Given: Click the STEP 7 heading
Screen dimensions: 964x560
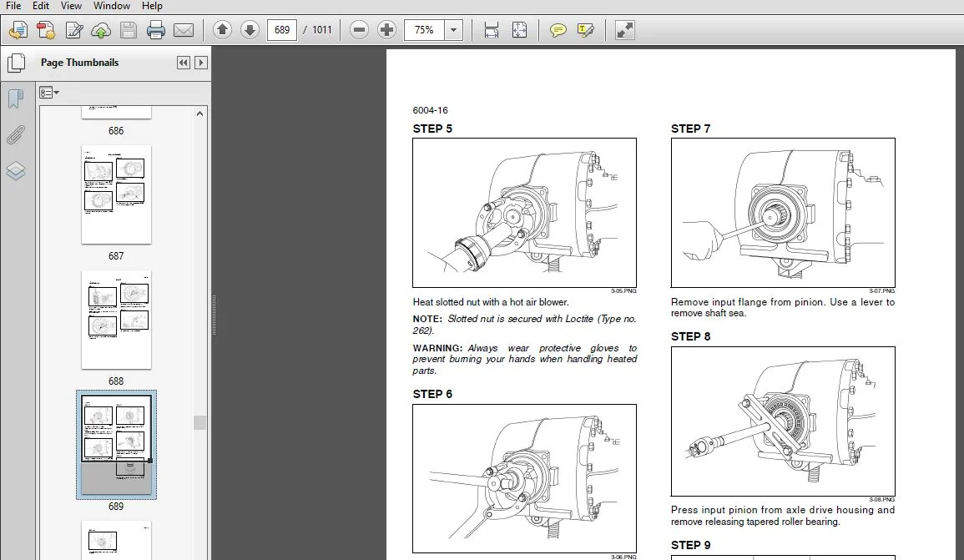Looking at the screenshot, I should click(x=690, y=129).
